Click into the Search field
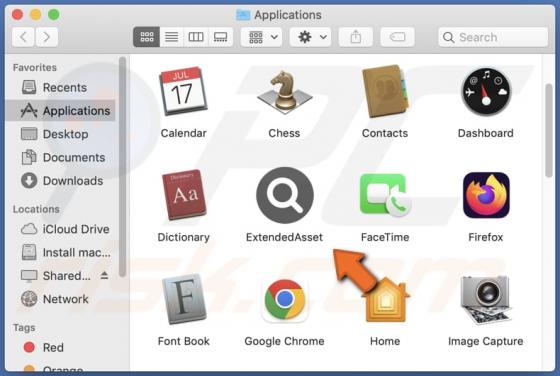 pyautogui.click(x=493, y=37)
